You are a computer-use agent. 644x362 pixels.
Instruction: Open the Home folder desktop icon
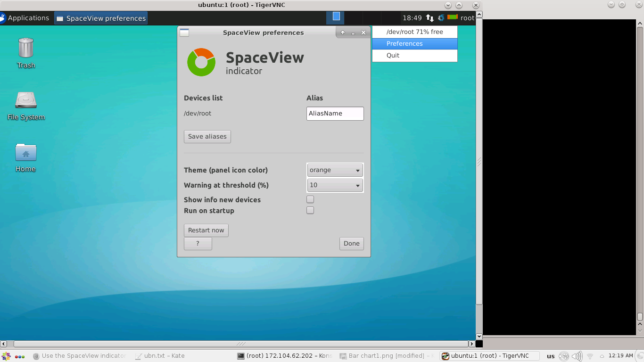point(26,157)
